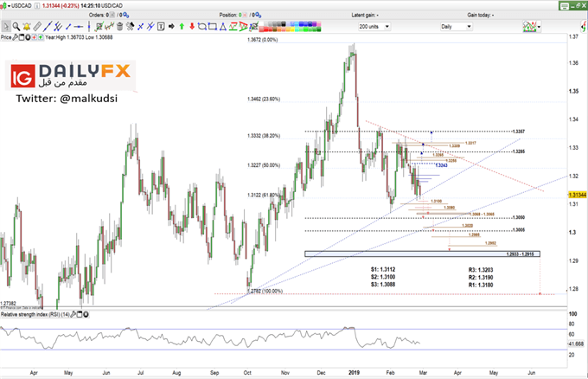The height and width of the screenshot is (379, 588).
Task: Select the ellipse drawing tool
Action: 201,27
